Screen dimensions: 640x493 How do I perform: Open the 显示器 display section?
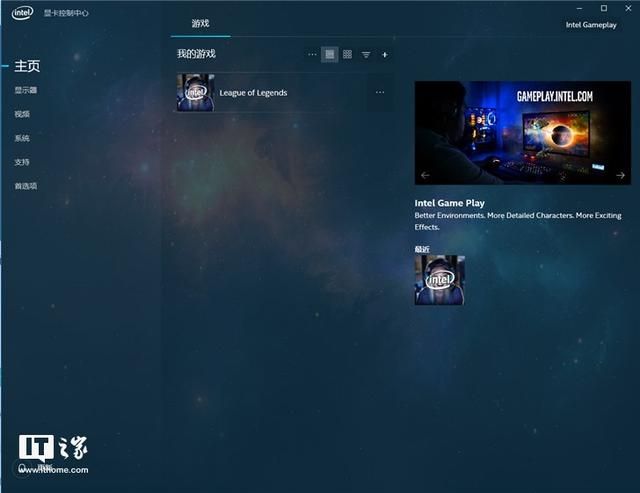(26, 90)
